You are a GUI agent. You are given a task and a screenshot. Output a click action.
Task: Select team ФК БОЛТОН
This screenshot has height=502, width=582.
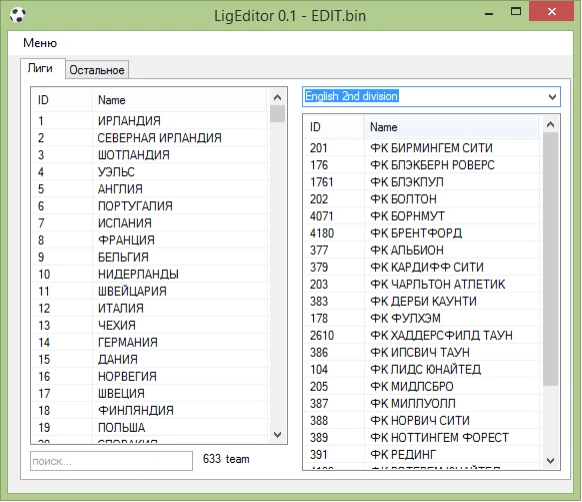pos(422,199)
